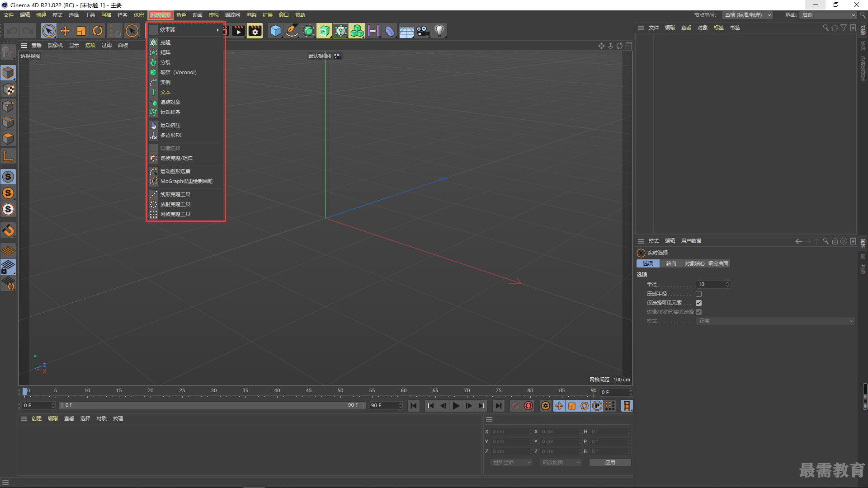Jump to end of animation
The width and height of the screenshot is (868, 488).
498,406
